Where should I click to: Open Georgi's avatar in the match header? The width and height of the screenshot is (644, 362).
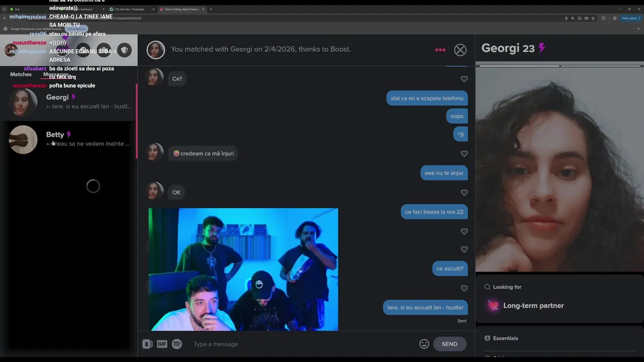pos(156,50)
